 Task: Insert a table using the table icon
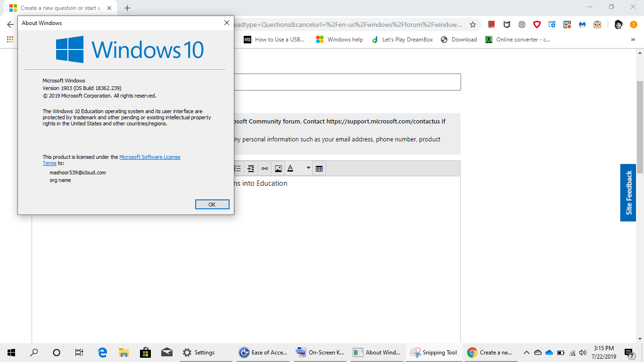coord(319,169)
